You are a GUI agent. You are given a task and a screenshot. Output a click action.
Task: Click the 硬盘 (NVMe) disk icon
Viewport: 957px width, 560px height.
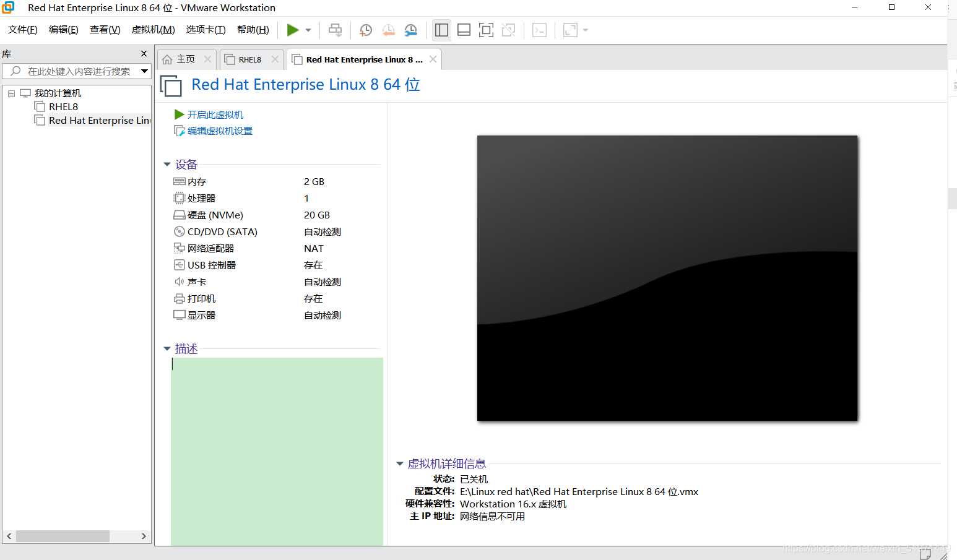click(180, 215)
